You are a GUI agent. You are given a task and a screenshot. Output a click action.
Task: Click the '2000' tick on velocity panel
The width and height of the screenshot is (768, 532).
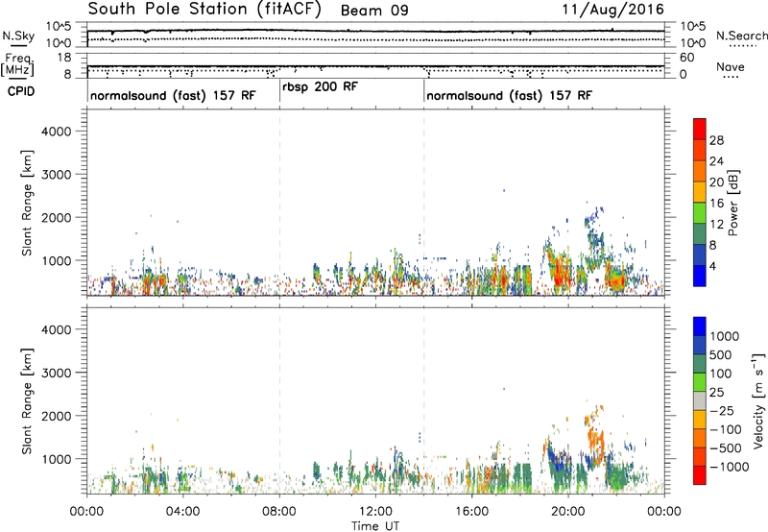[x=57, y=416]
